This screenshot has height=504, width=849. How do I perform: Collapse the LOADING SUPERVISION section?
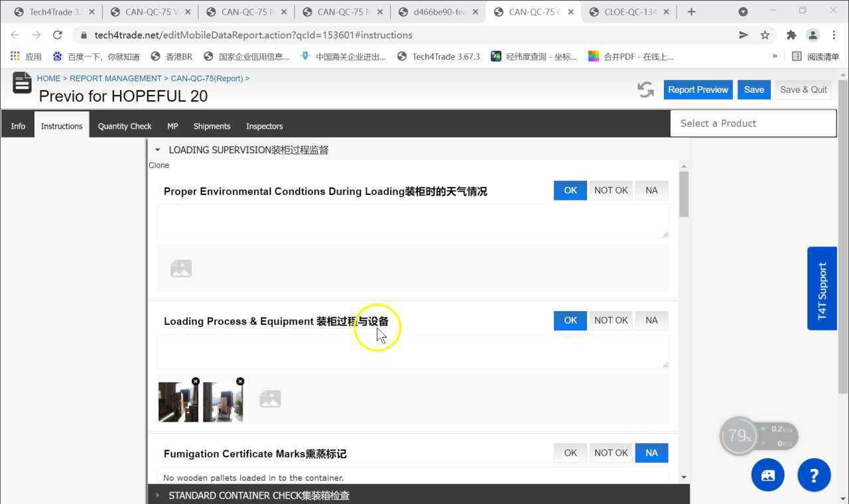157,150
